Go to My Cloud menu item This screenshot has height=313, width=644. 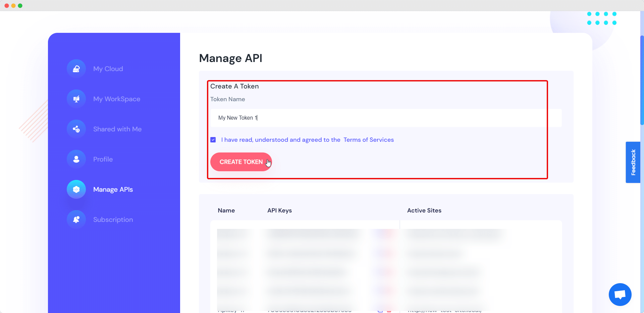click(108, 69)
